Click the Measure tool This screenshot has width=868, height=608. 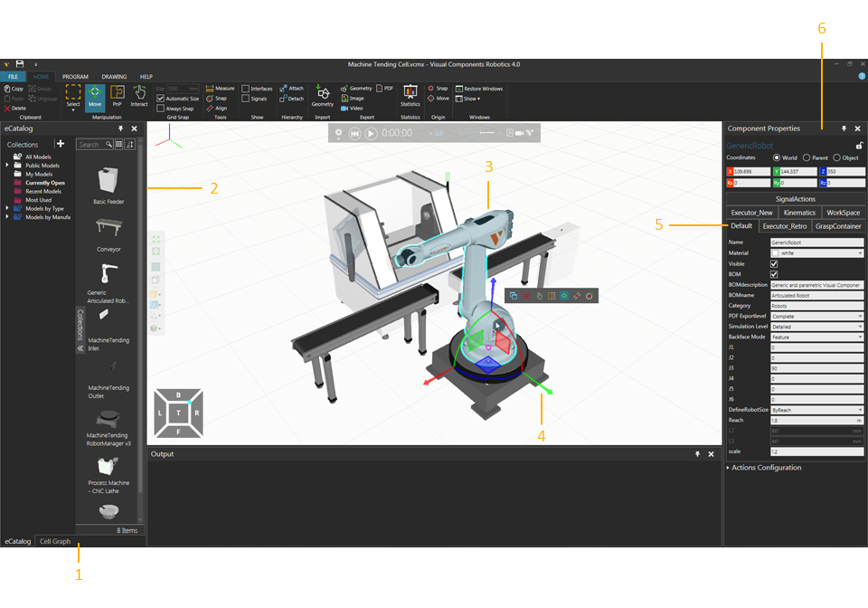(220, 89)
